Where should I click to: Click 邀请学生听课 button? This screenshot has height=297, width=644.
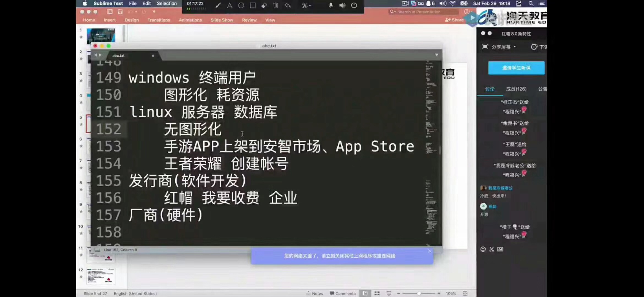coord(516,68)
